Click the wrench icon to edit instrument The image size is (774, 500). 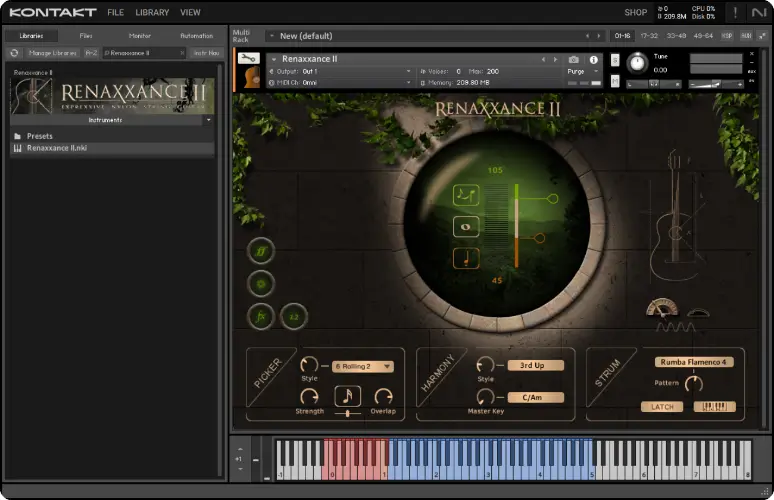tap(248, 60)
